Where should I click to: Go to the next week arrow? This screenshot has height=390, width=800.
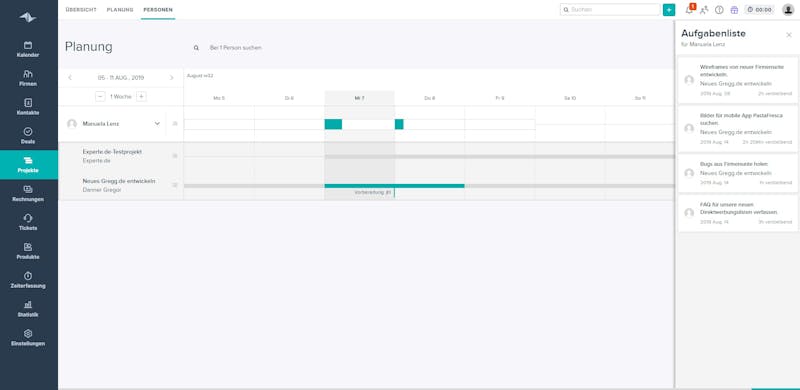[x=171, y=78]
